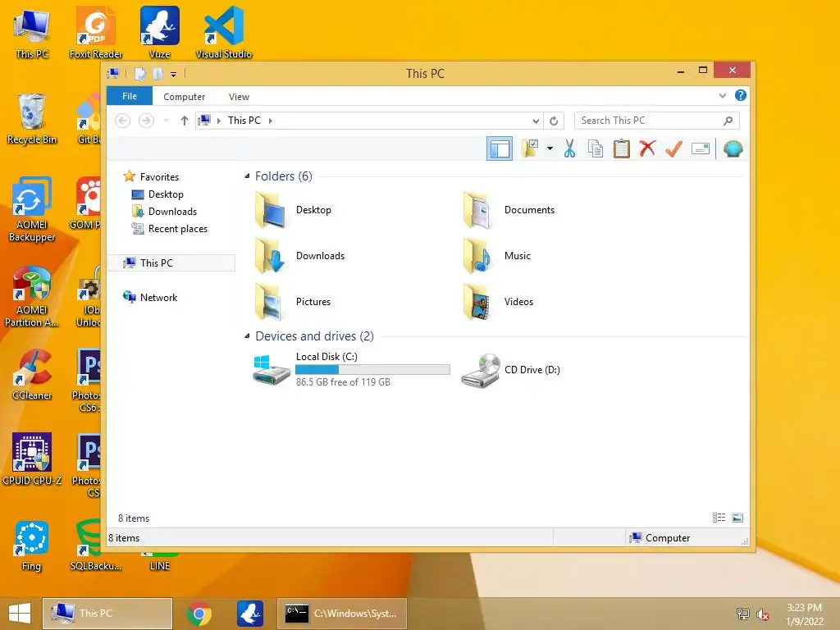Select the Documents folder icon
The image size is (840, 630).
[x=478, y=210]
